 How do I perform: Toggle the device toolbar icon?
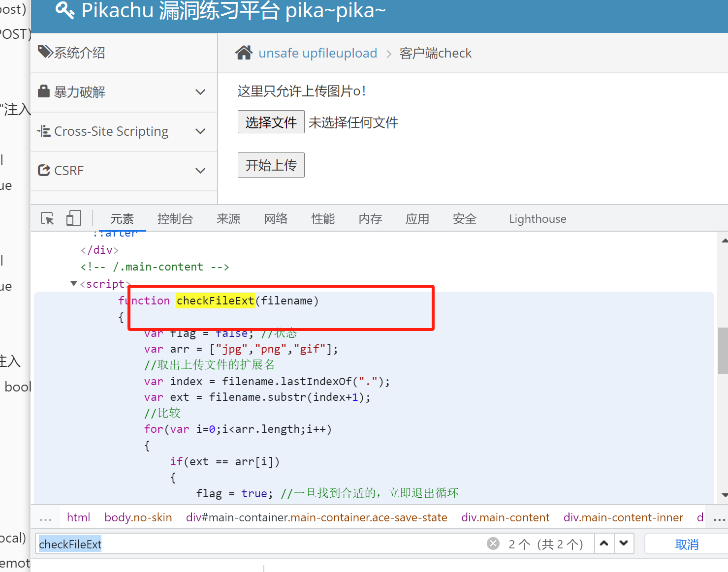pyautogui.click(x=73, y=218)
